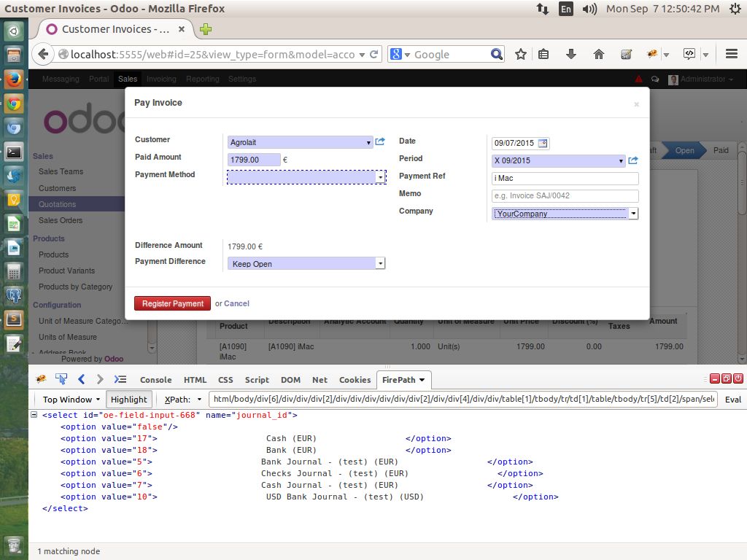This screenshot has width=747, height=560.
Task: Click the Eval button in FirePath
Action: tap(732, 399)
